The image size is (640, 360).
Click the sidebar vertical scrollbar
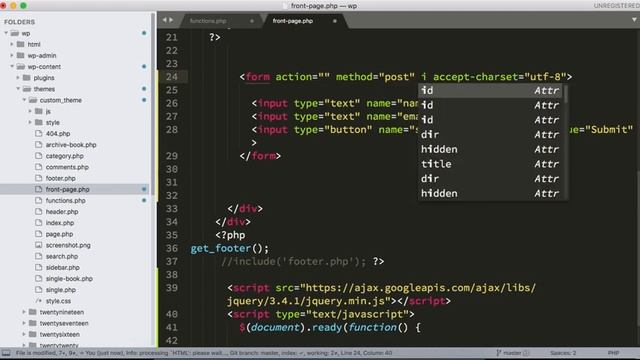pyautogui.click(x=153, y=105)
